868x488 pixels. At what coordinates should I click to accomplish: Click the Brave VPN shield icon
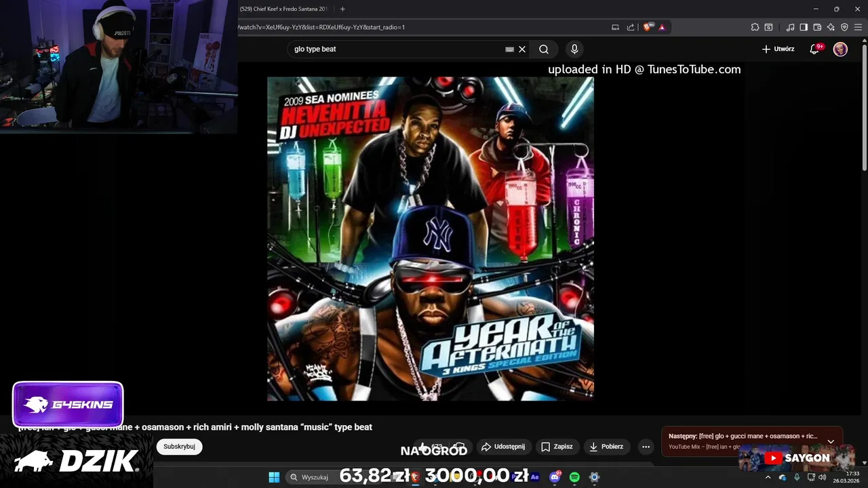pos(844,27)
